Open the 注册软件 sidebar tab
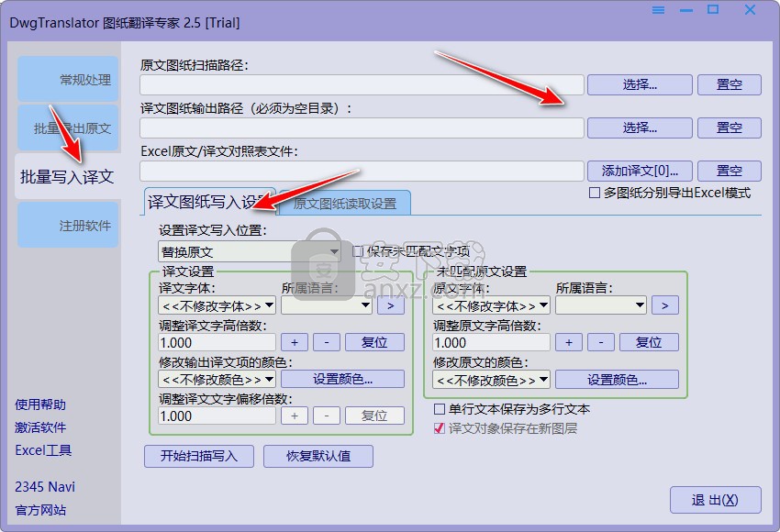Screen dimensions: 780x532 coord(68,225)
